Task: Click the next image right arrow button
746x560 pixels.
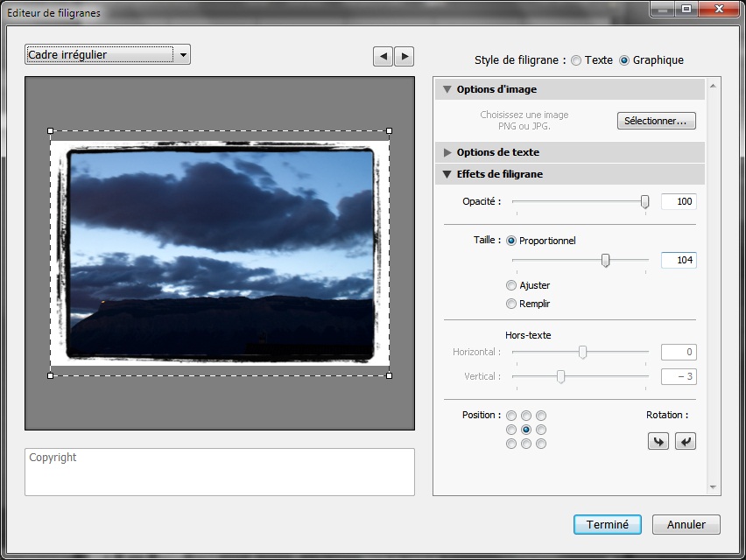Action: point(405,57)
